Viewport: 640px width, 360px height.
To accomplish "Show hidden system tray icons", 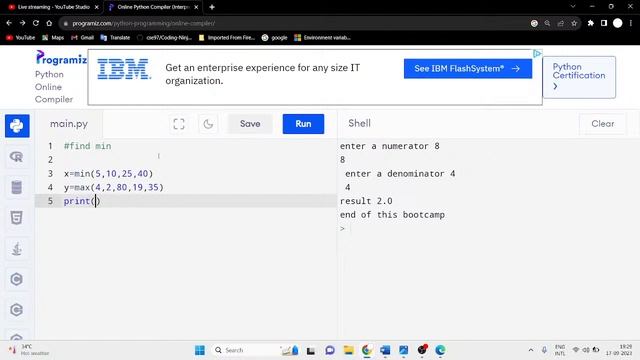I will (x=531, y=350).
